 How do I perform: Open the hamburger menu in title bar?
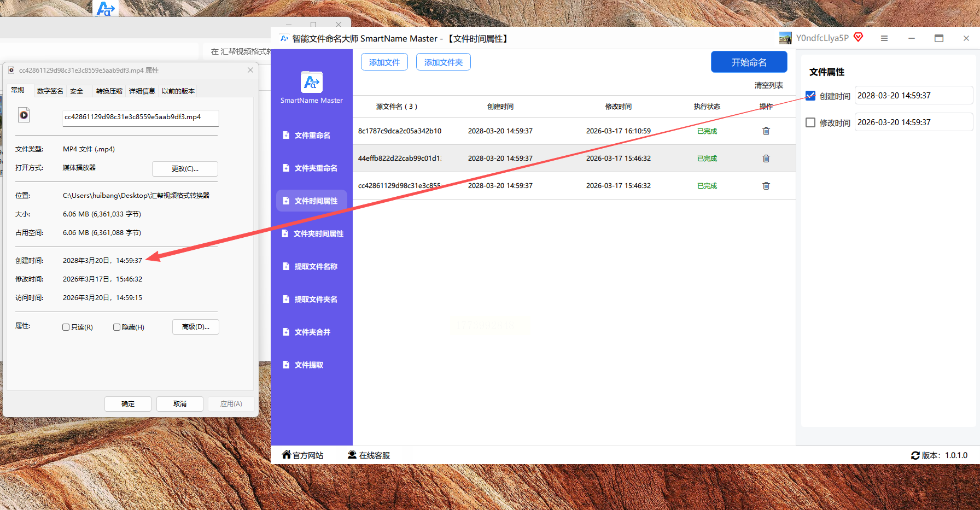click(x=884, y=38)
